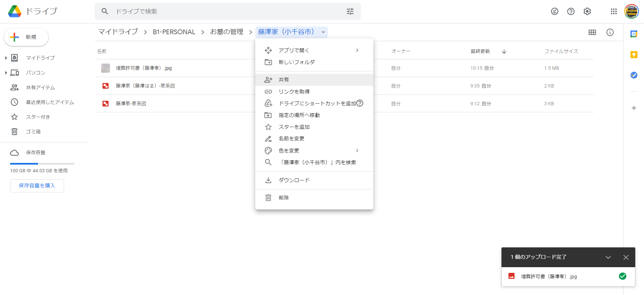Click the 新規 button
The width and height of the screenshot is (644, 295).
point(26,37)
